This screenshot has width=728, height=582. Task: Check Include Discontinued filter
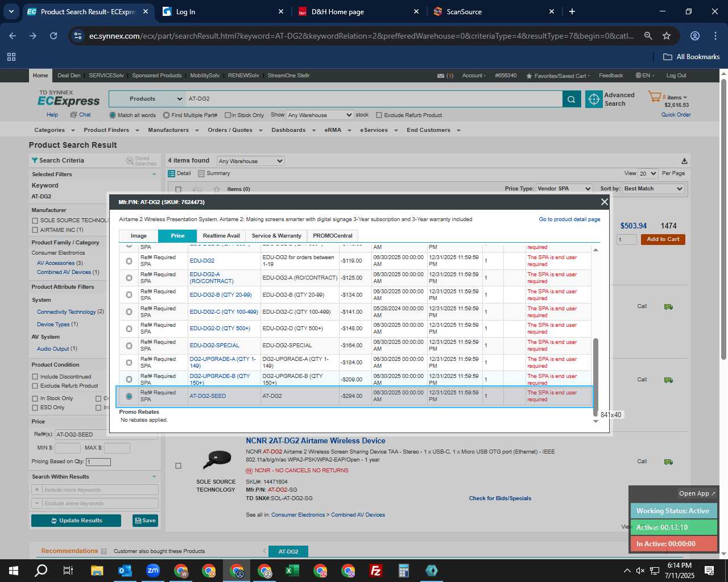[x=35, y=377]
